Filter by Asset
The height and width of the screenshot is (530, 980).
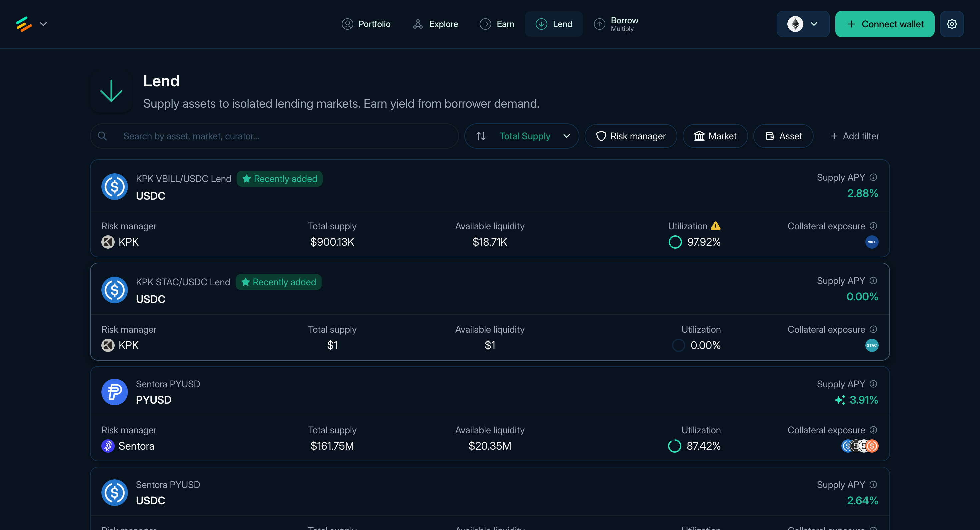[x=783, y=136]
